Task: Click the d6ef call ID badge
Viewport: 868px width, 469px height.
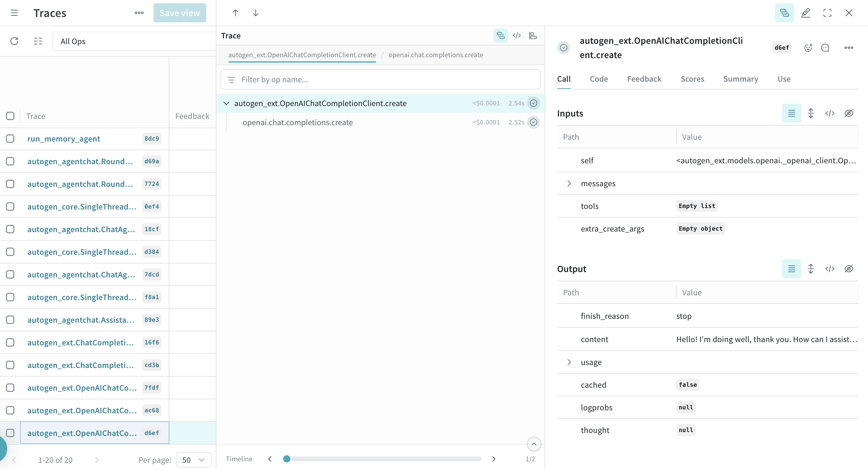Action: 782,47
